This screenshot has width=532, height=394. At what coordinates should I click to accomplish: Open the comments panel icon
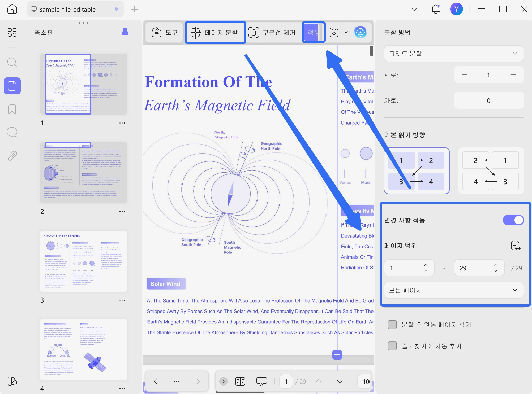[x=12, y=132]
